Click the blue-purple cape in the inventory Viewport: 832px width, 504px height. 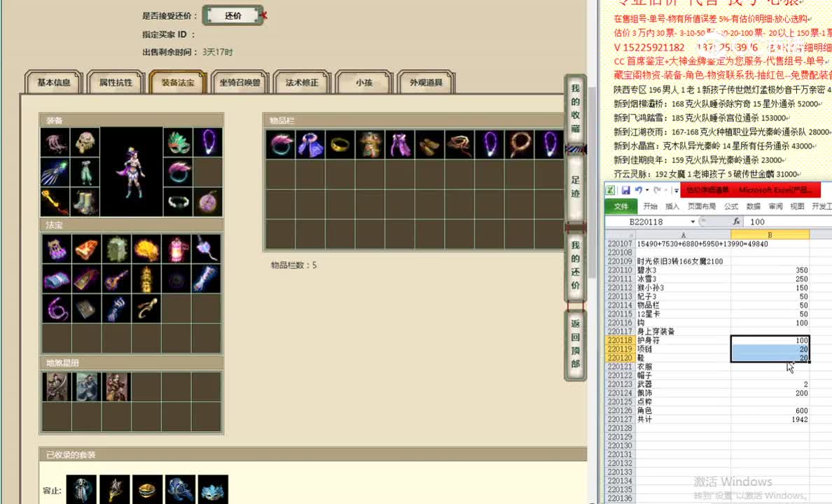click(x=310, y=144)
